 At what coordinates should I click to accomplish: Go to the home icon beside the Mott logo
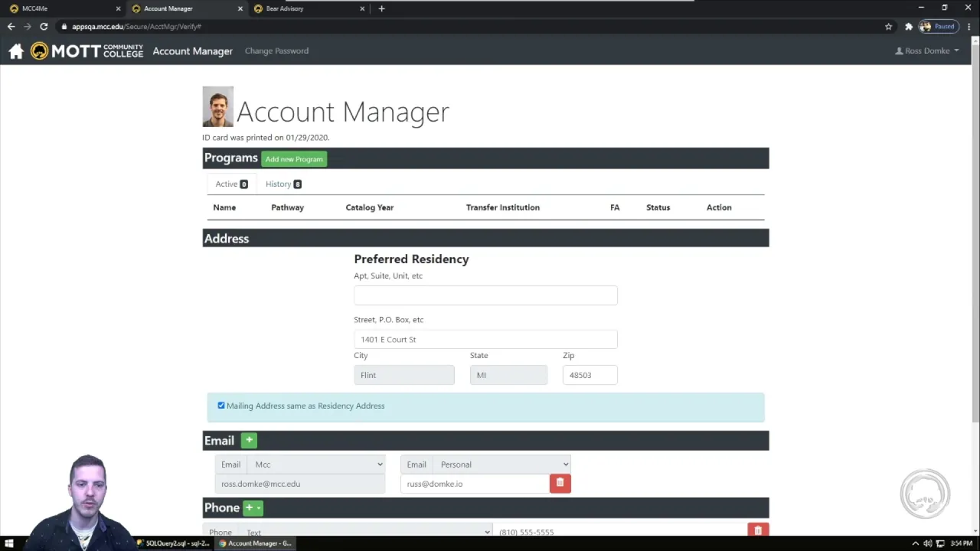coord(16,51)
